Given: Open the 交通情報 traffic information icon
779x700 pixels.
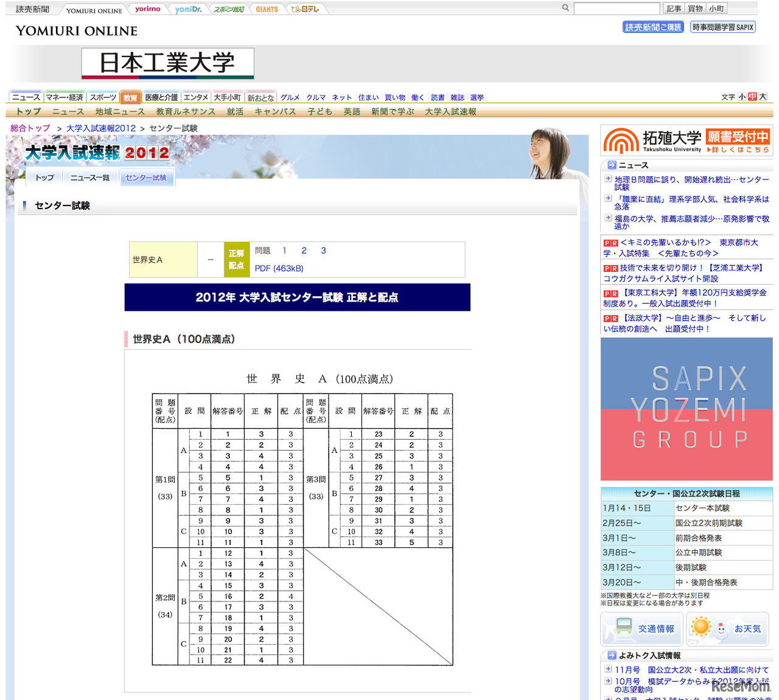Looking at the screenshot, I should pos(641,628).
